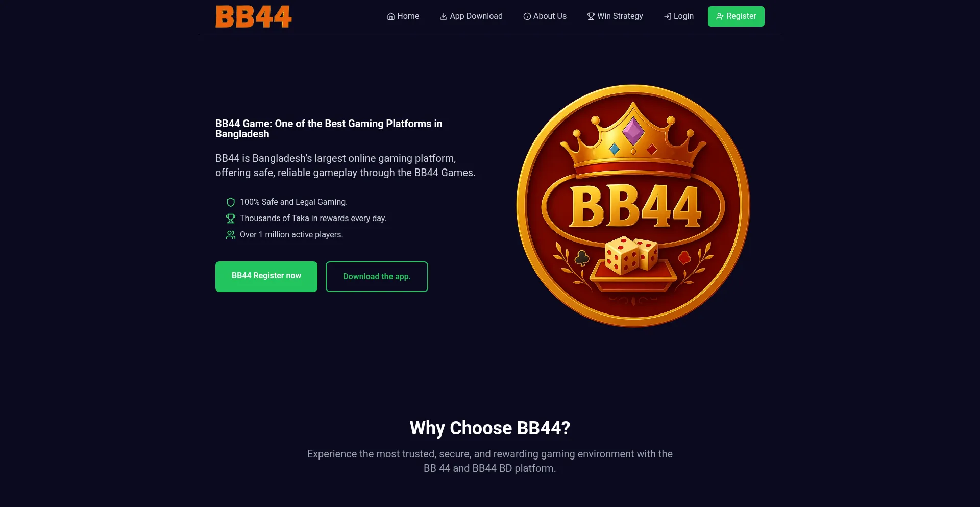980x507 pixels.
Task: Click the trophy icon beside Win Strategy
Action: pyautogui.click(x=591, y=16)
